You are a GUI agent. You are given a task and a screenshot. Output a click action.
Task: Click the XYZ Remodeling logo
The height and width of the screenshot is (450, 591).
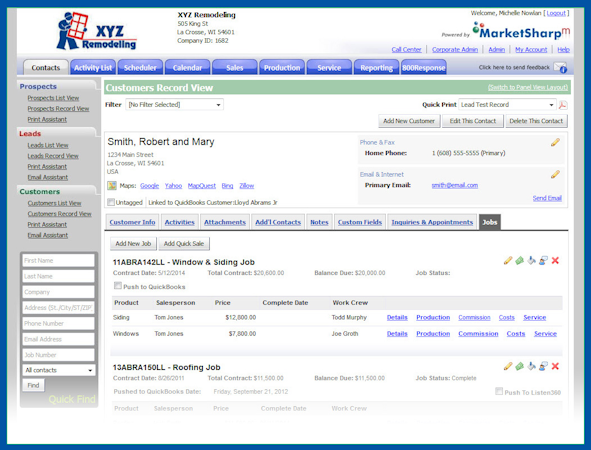coord(96,32)
